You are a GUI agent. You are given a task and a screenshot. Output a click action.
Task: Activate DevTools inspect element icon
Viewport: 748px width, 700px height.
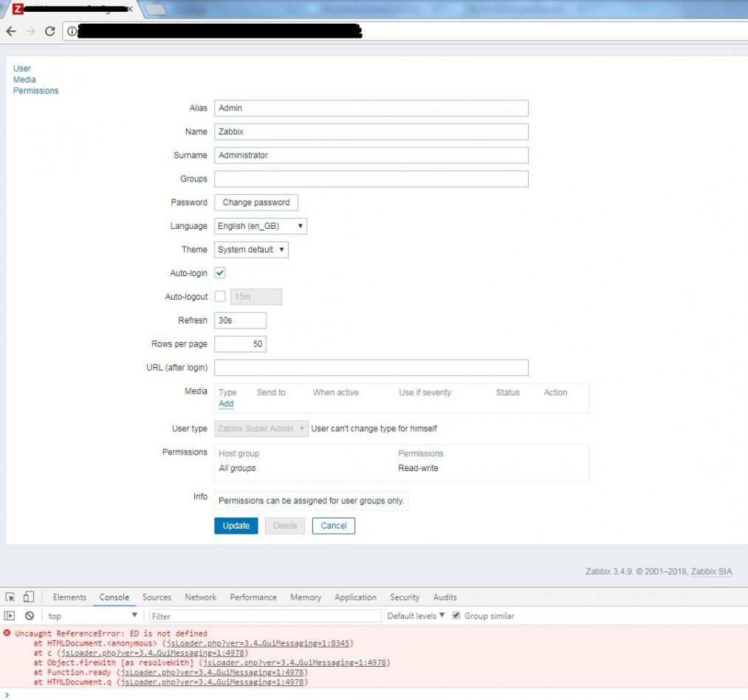point(10,597)
